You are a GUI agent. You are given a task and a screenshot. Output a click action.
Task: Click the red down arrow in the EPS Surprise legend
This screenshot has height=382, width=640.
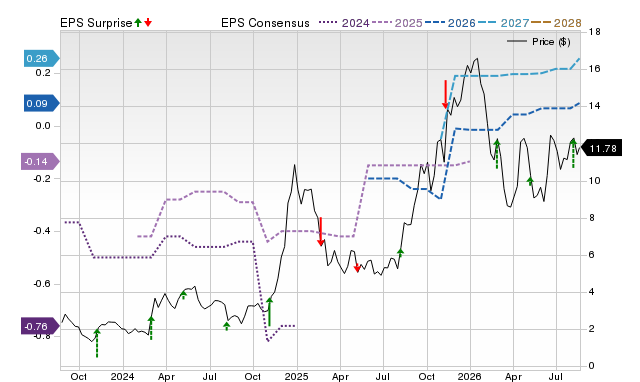pos(148,22)
